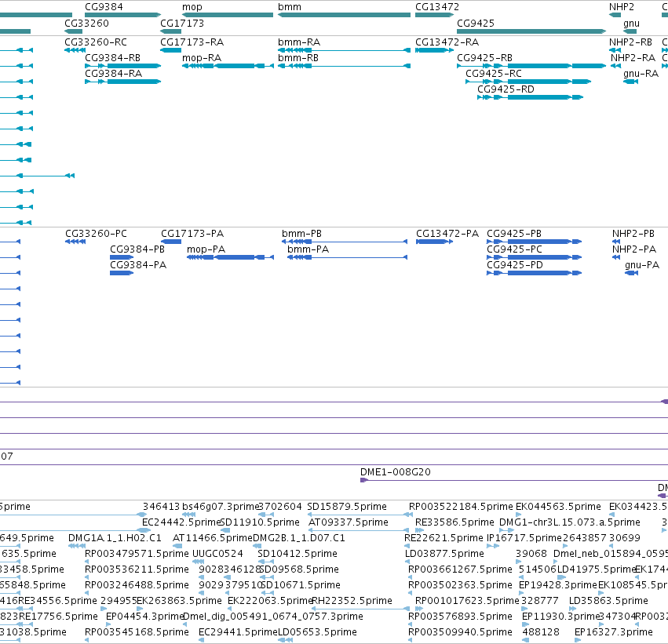Viewport: 668px width, 644px height.
Task: Select protein CG9425-PB
Action: click(x=534, y=242)
